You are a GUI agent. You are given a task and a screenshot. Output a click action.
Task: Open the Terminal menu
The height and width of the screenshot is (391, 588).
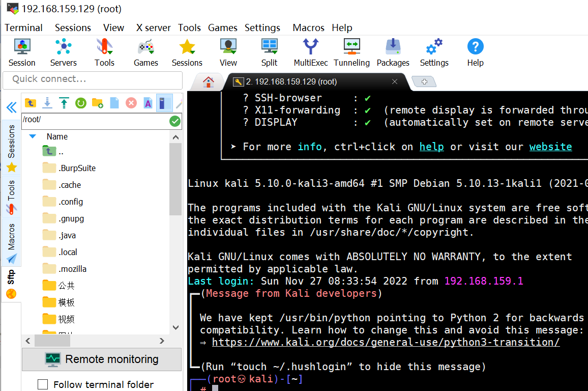[23, 28]
